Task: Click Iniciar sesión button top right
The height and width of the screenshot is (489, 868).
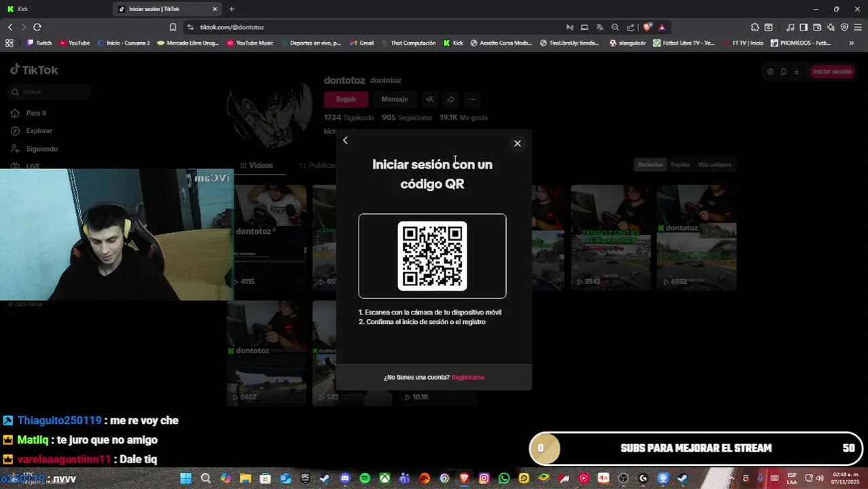Action: point(832,71)
